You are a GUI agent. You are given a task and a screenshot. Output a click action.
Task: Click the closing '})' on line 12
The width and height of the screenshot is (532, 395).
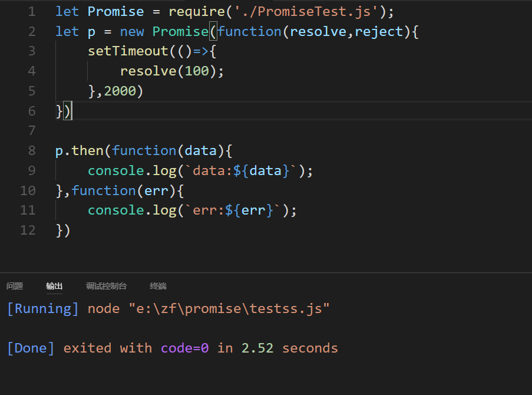(63, 231)
